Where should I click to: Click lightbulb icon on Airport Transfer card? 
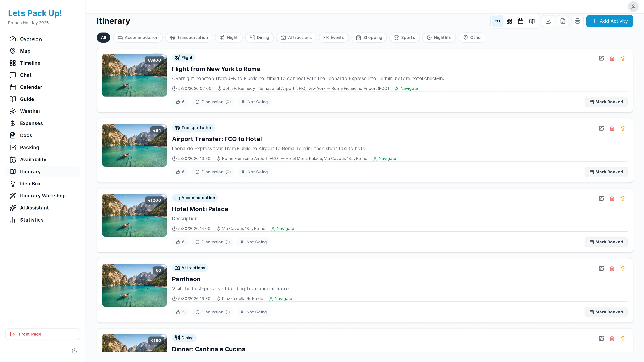point(623,128)
